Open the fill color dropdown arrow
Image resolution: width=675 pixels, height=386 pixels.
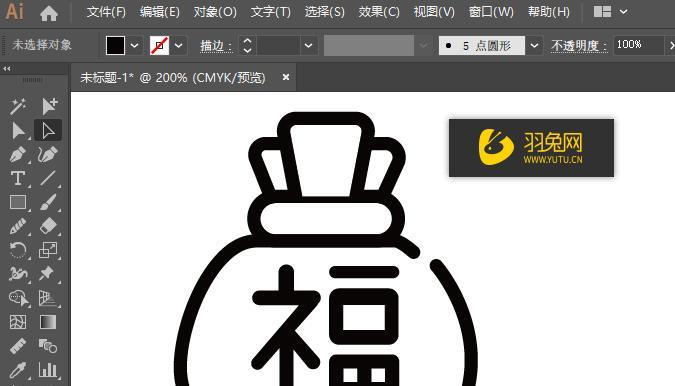135,46
